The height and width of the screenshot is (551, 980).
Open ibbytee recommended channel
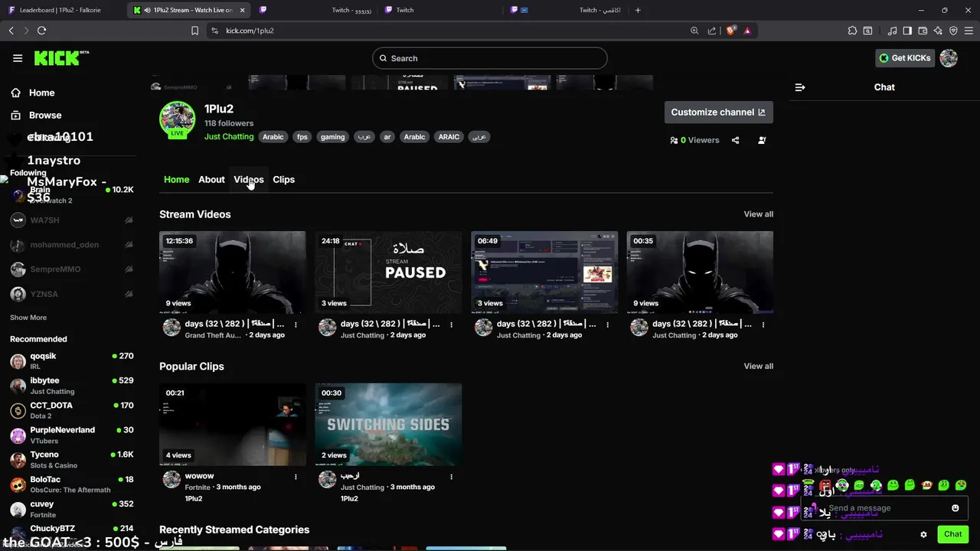pyautogui.click(x=71, y=386)
